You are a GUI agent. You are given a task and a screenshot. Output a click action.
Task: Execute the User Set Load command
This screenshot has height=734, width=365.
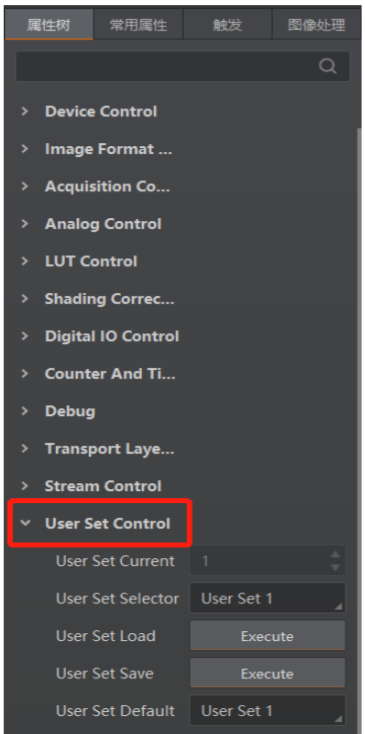point(268,636)
